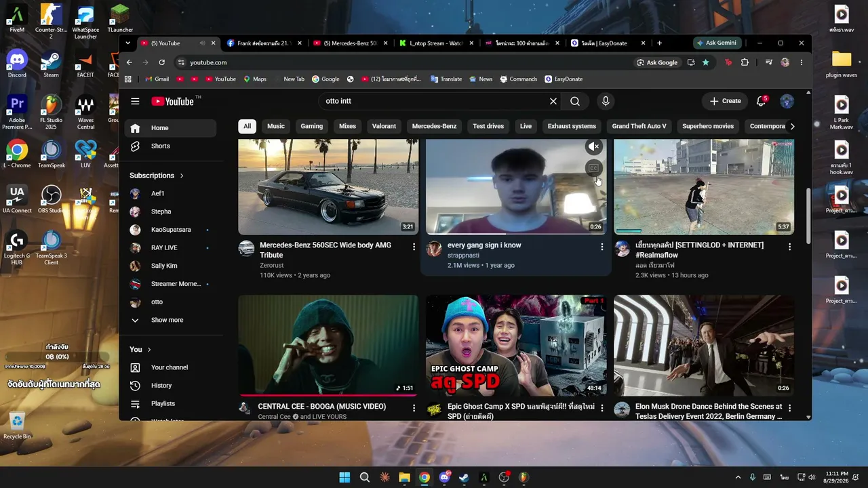Open the YouTube guide hamburger menu
This screenshot has width=868, height=488.
pos(135,101)
